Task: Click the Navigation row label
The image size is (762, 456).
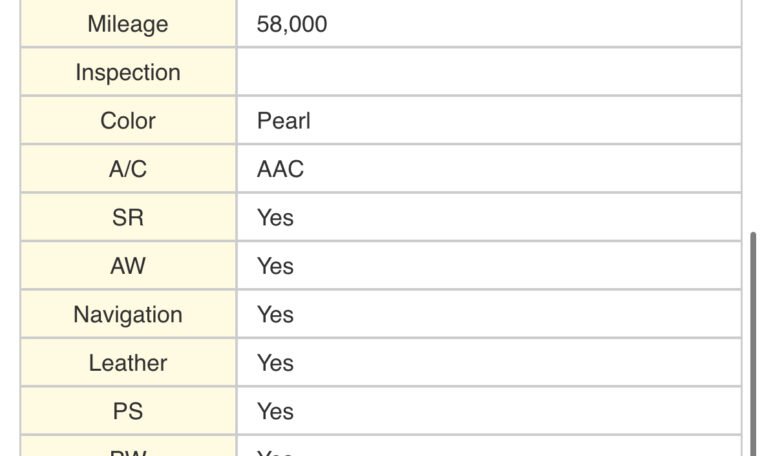Action: tap(128, 315)
